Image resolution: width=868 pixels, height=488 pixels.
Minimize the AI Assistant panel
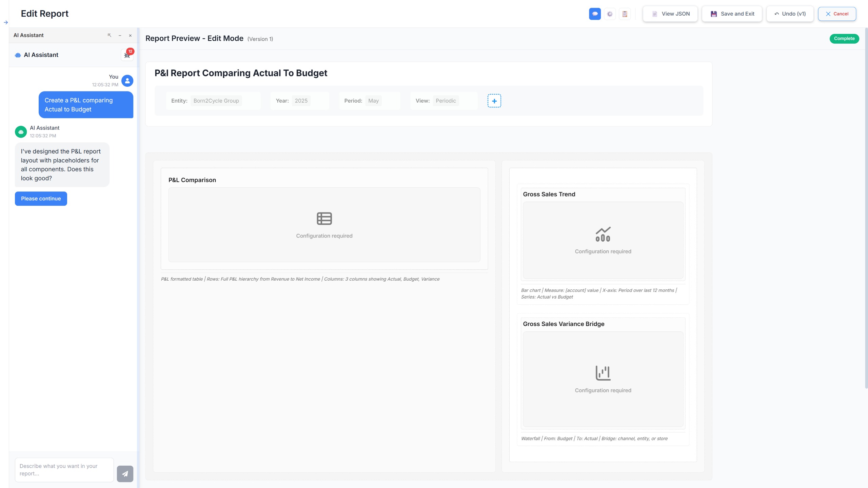coord(120,35)
